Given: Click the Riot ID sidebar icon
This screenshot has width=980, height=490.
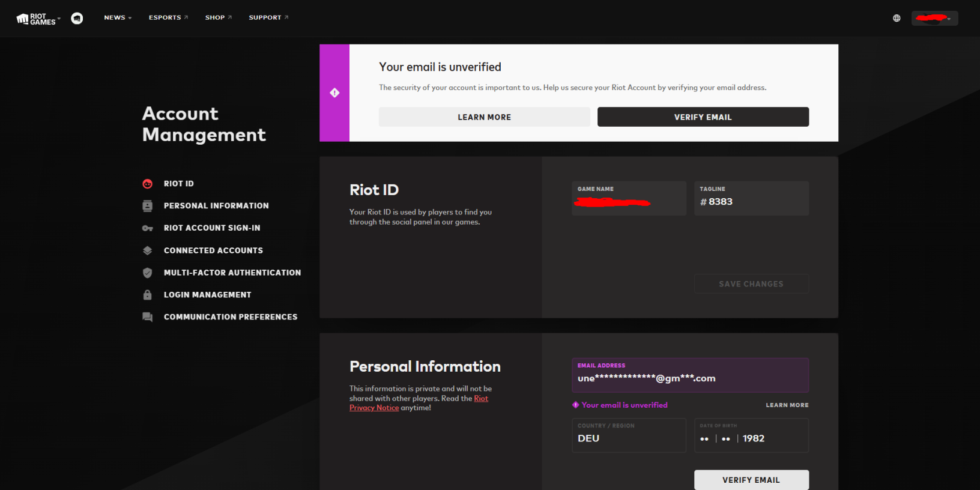Looking at the screenshot, I should 147,184.
